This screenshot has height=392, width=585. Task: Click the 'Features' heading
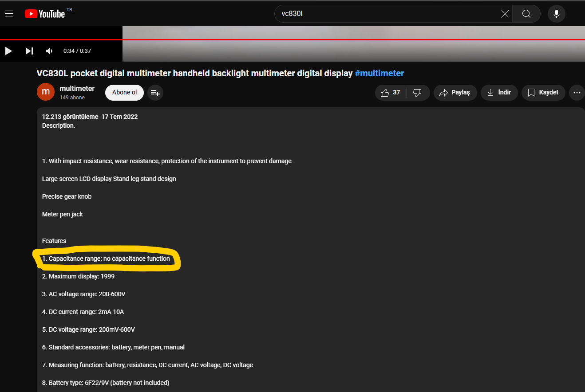pos(54,241)
